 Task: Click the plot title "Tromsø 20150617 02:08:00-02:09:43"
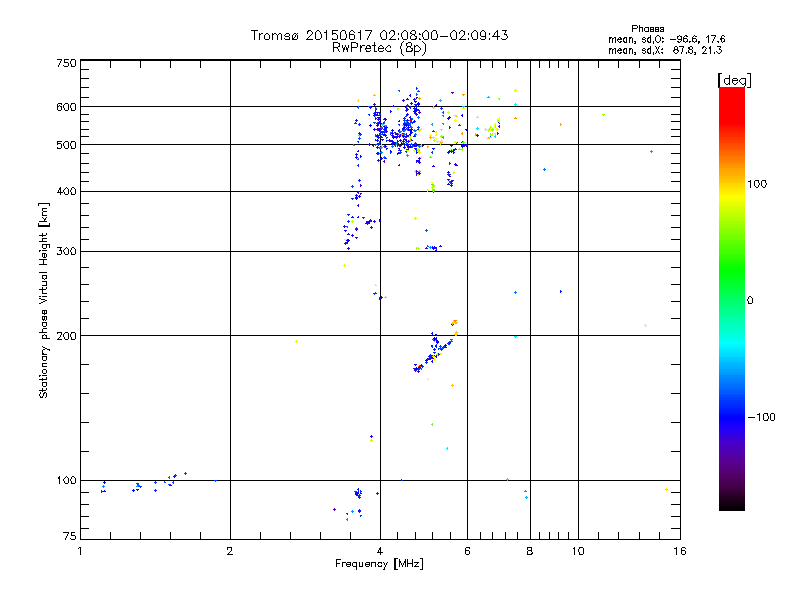[x=379, y=35]
